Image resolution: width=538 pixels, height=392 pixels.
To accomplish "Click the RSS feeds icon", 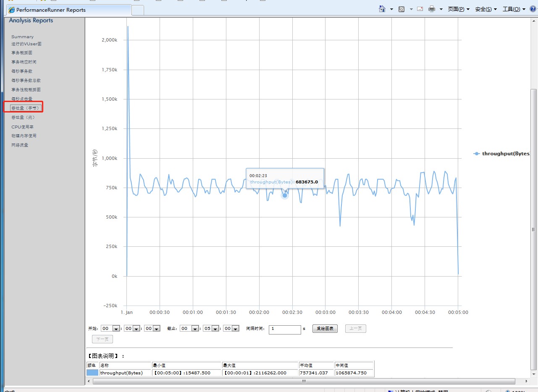I will point(402,9).
